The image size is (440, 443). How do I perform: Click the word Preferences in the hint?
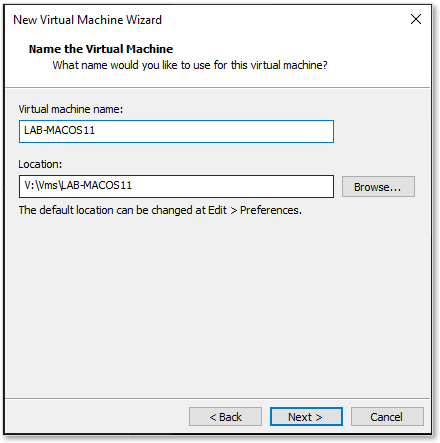click(x=271, y=210)
